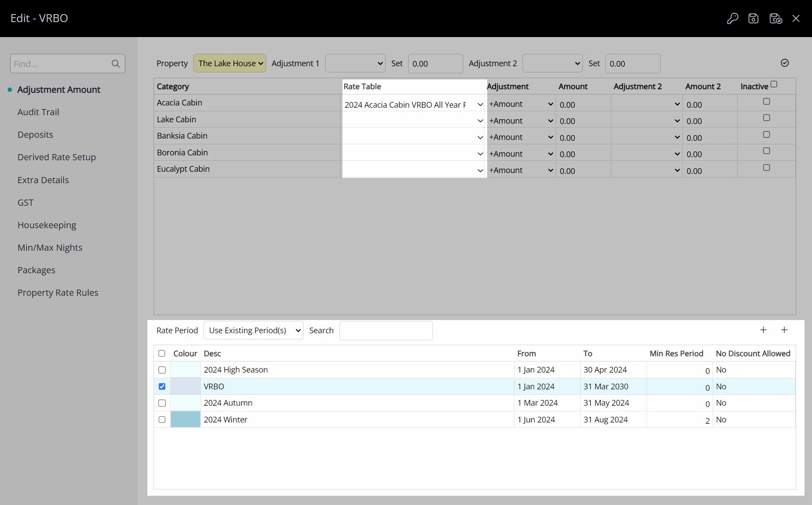Click the Rate Table column header

362,87
